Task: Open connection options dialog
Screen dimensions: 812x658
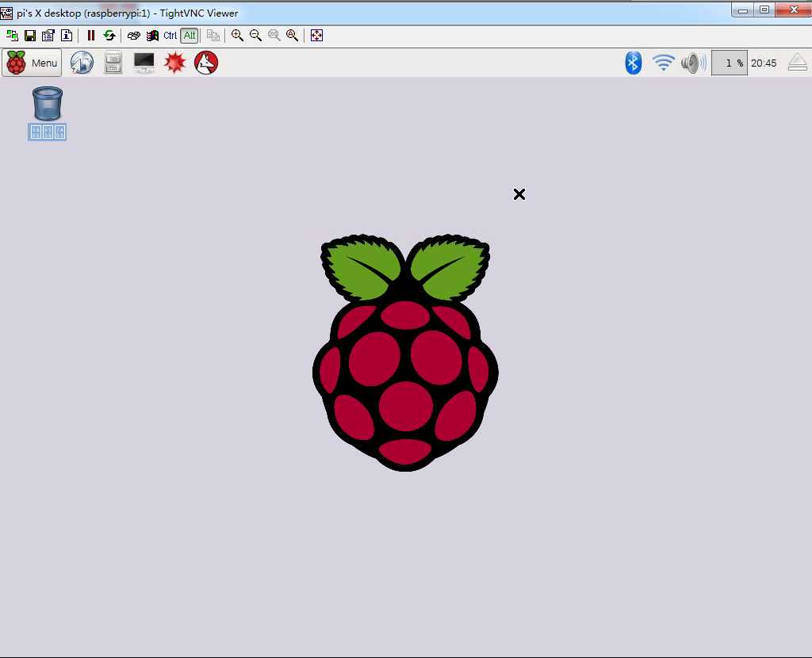Action: tap(48, 35)
